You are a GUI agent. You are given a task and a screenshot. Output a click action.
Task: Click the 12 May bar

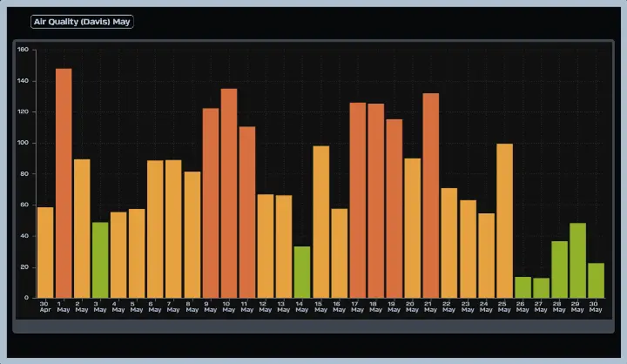[266, 246]
